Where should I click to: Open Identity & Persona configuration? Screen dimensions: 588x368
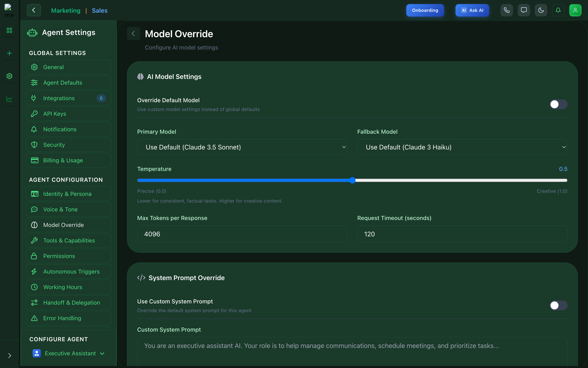click(x=69, y=194)
